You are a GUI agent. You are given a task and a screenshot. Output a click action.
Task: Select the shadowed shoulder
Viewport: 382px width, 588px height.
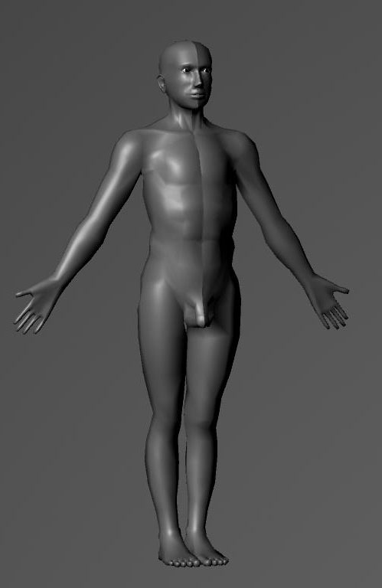(242, 145)
